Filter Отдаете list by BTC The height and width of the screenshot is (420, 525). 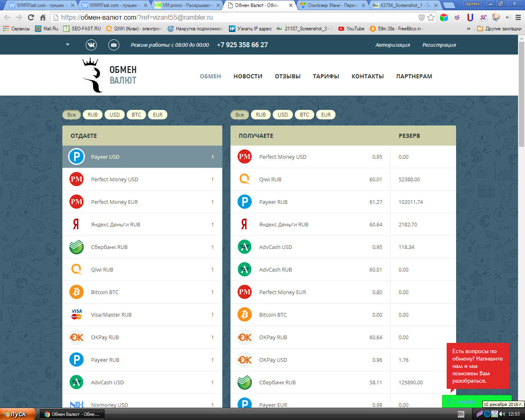[x=136, y=115]
